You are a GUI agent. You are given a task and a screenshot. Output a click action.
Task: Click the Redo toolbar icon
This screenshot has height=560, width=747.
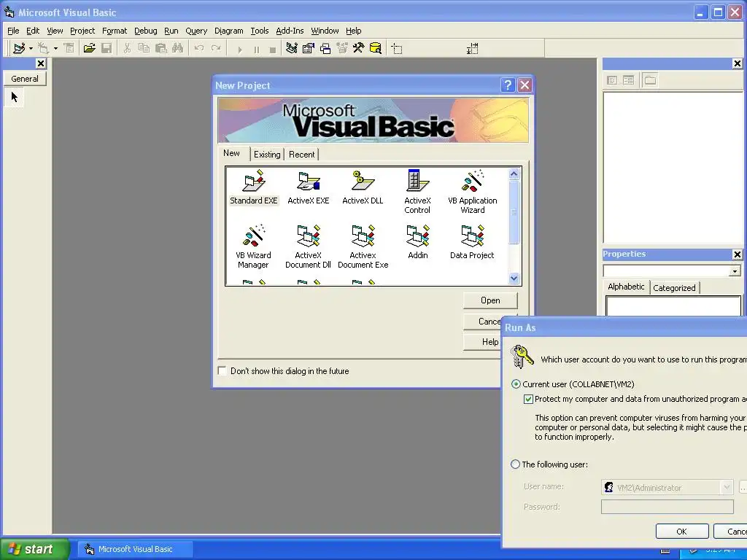[216, 49]
